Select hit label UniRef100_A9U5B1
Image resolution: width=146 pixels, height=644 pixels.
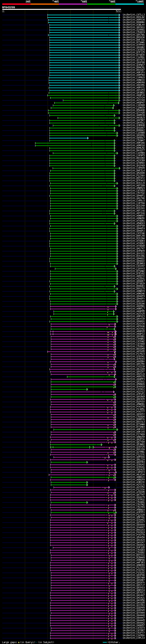pyautogui.click(x=133, y=306)
